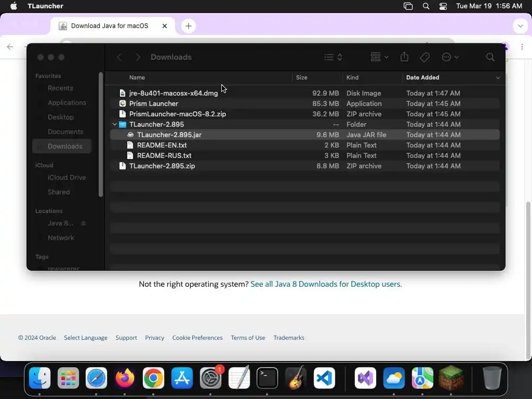Open Google Chrome in the Dock
This screenshot has height=399, width=532.
click(153, 378)
